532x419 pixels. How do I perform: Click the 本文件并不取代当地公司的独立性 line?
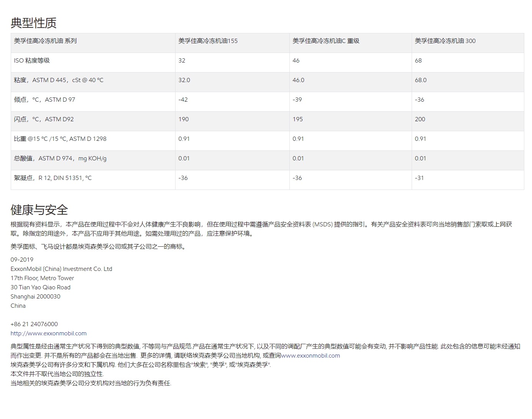57,374
